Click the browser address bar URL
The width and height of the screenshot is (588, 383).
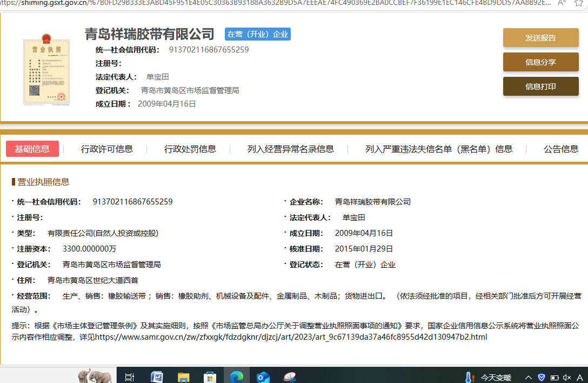pyautogui.click(x=270, y=3)
